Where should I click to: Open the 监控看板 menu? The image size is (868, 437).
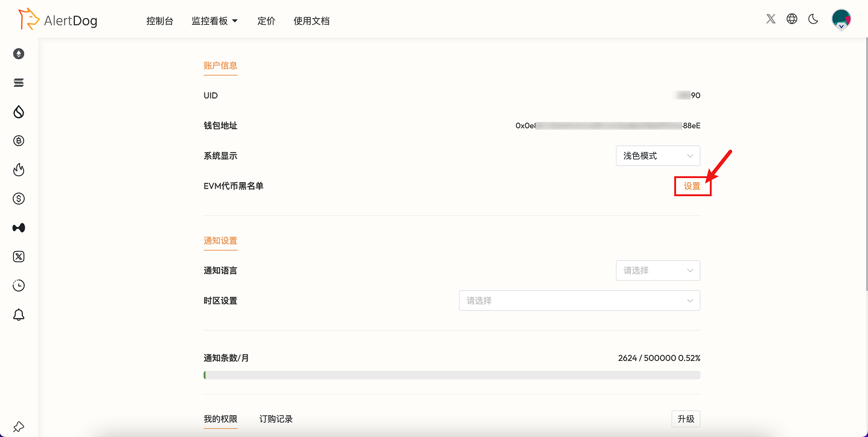click(x=215, y=20)
